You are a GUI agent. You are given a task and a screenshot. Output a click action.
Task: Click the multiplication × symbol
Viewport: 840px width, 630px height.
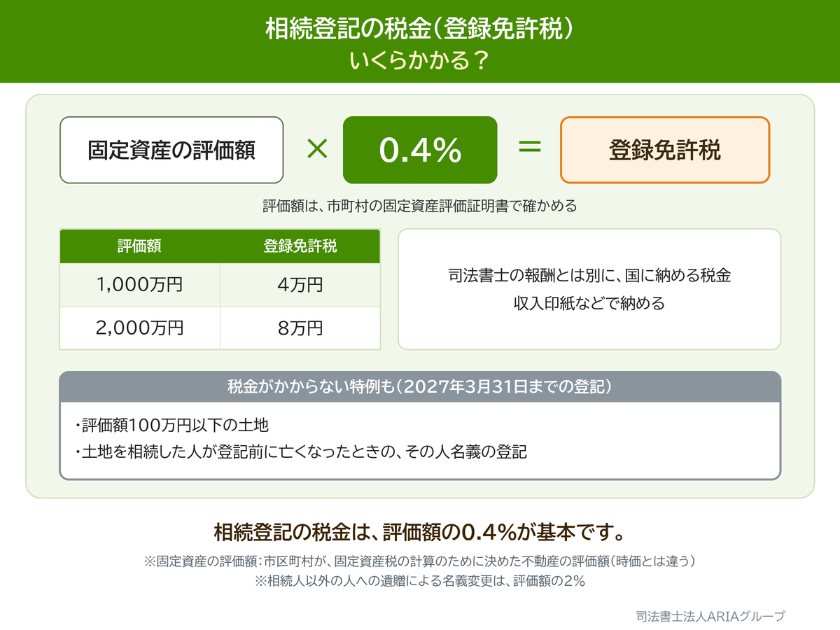pyautogui.click(x=317, y=150)
